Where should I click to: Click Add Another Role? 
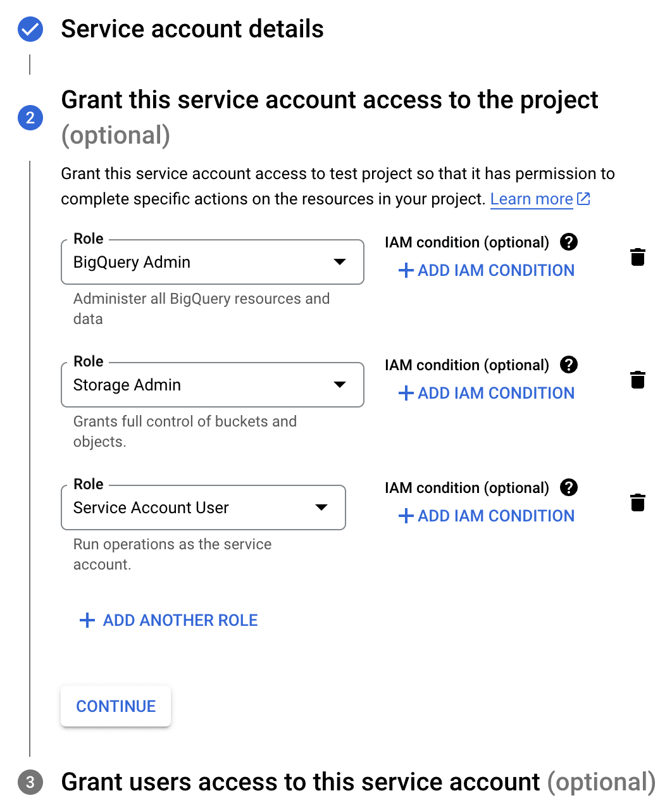pyautogui.click(x=168, y=620)
